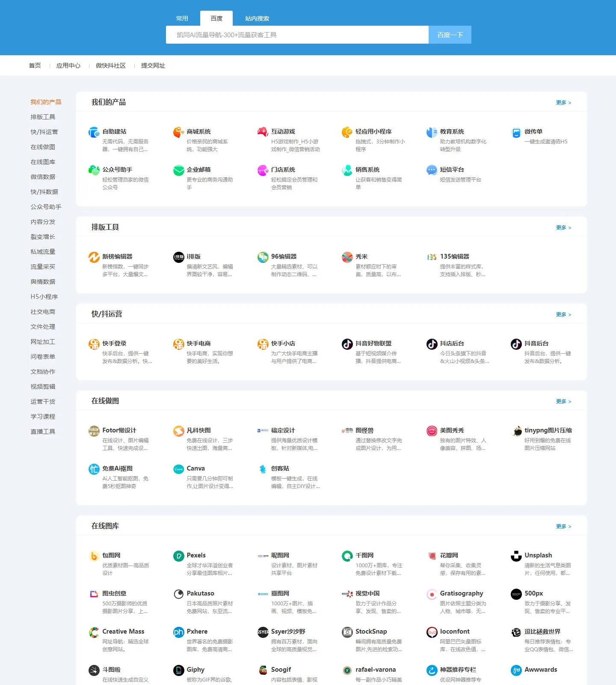Click the StockSnap camera icon
The image size is (616, 685).
tap(347, 632)
